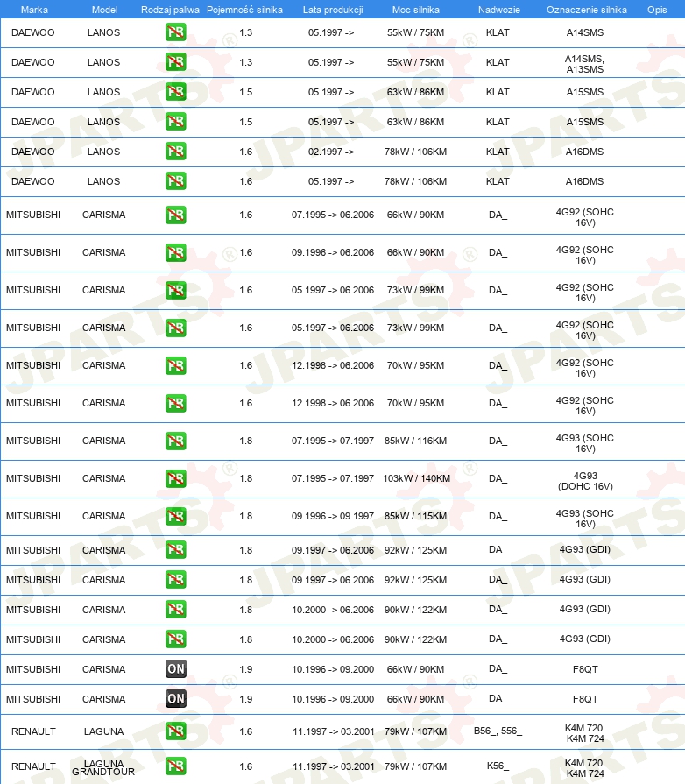
Task: Select the 09.1996 -> 09.1997 date cell
Action: [x=333, y=516]
